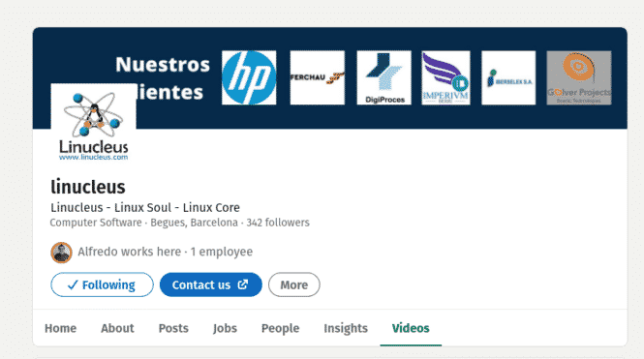Click 'Alfredo works here · 1 employee' link
Viewport: 644px width, 359px height.
(165, 252)
